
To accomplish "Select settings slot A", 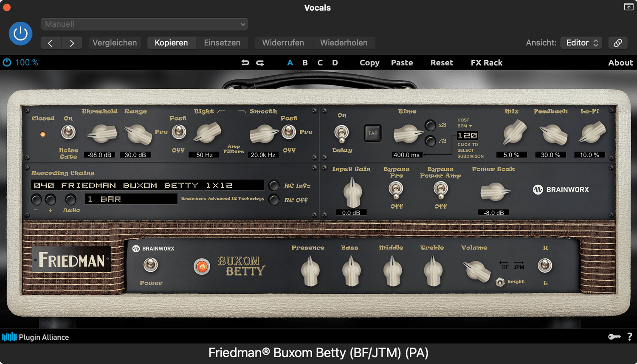I will (290, 63).
